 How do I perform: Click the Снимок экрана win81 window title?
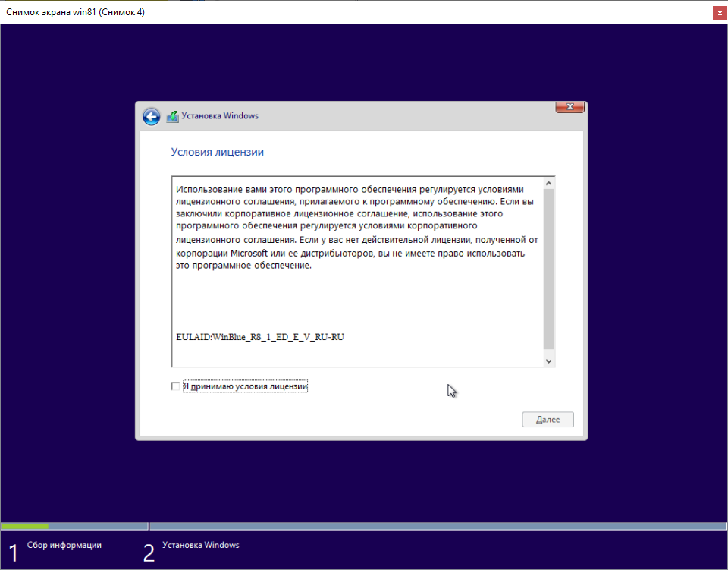(75, 12)
